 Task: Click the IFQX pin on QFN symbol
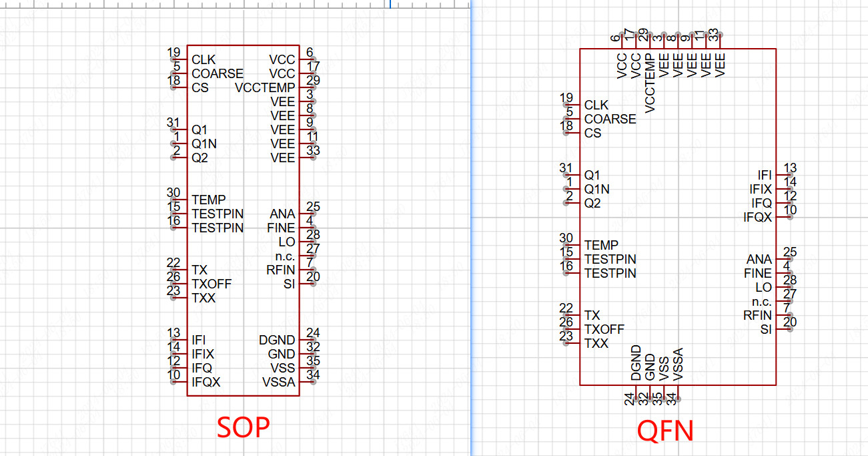click(757, 218)
